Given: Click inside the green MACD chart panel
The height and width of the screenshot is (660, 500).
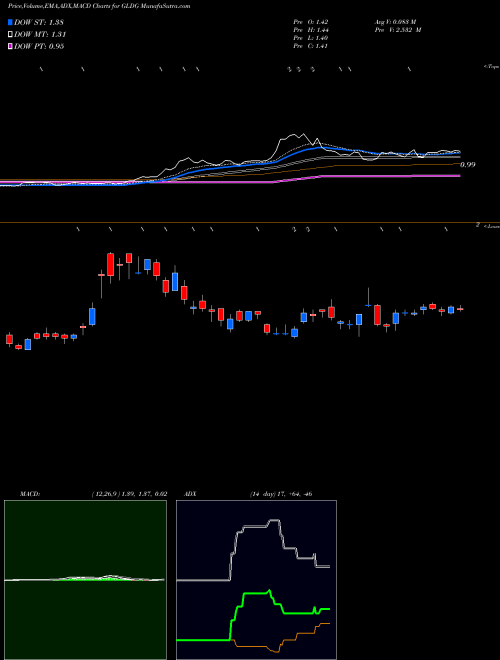Looking at the screenshot, I should [x=85, y=580].
